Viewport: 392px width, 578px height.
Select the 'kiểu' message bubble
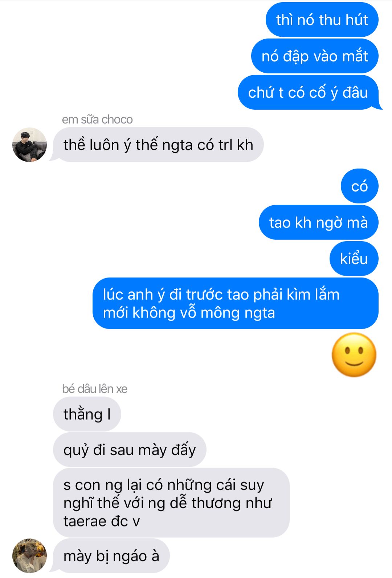pyautogui.click(x=354, y=259)
